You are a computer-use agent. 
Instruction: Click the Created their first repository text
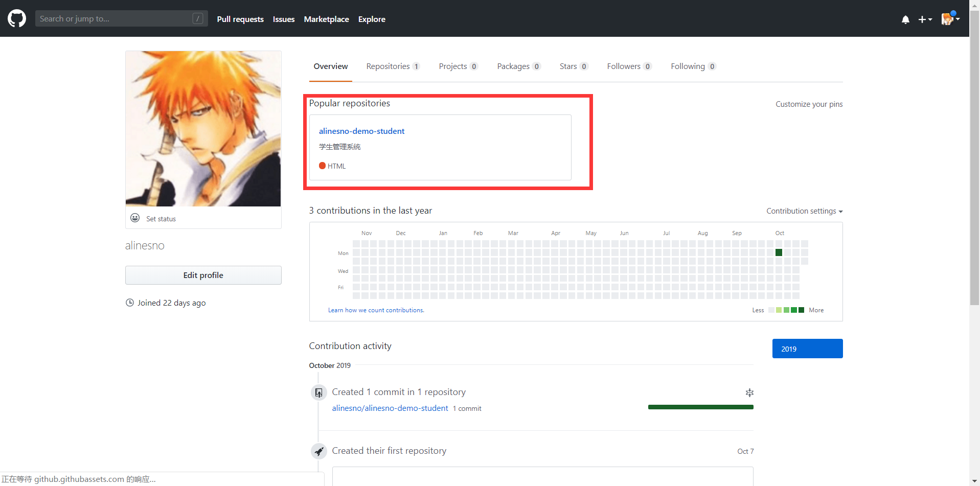pyautogui.click(x=389, y=451)
